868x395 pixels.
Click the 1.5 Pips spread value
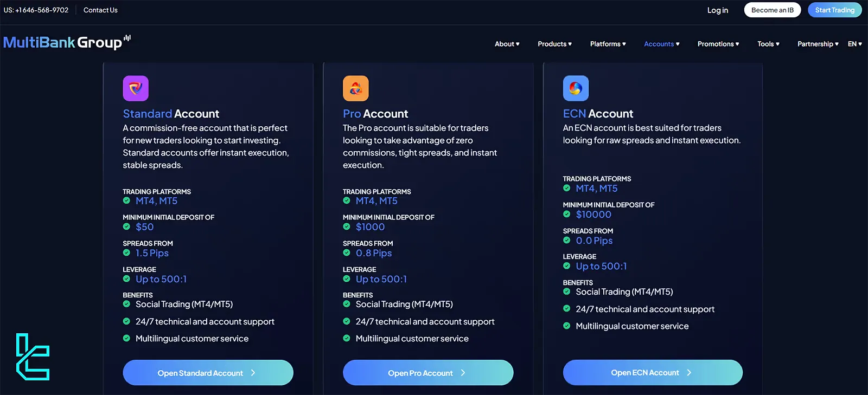coord(152,253)
